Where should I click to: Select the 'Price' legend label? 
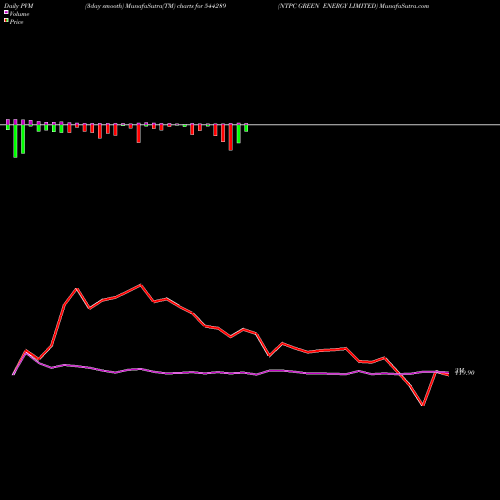tap(16, 22)
